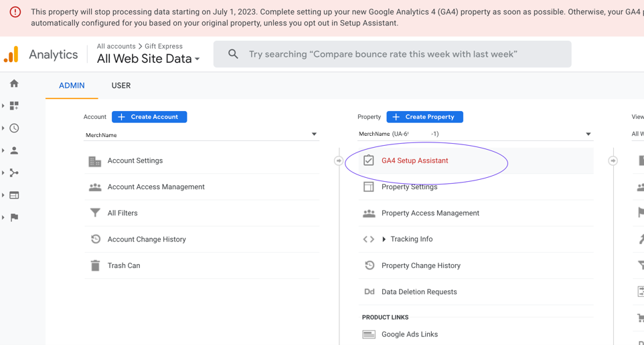Image resolution: width=644 pixels, height=345 pixels.
Task: Open Customization dashboards icon in sidebar
Action: (14, 106)
